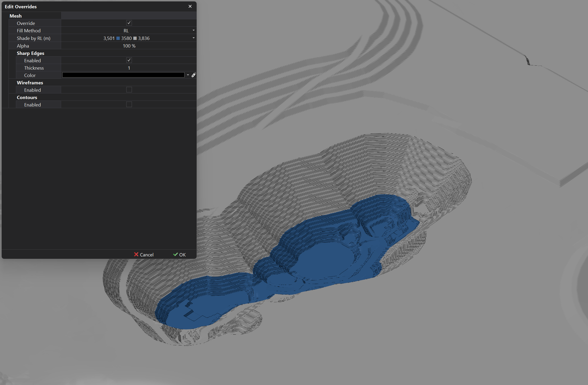This screenshot has width=588, height=385.
Task: Click the Sharp Edges section label
Action: click(30, 53)
